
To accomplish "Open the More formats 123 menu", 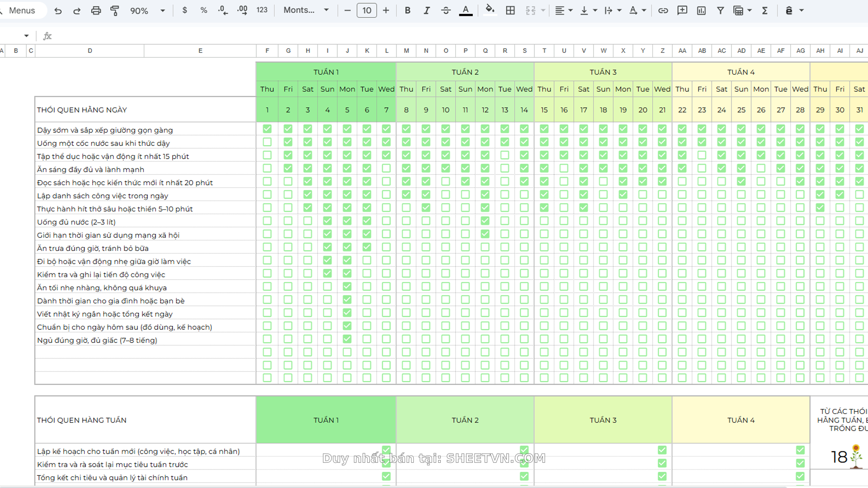I will pyautogui.click(x=262, y=10).
